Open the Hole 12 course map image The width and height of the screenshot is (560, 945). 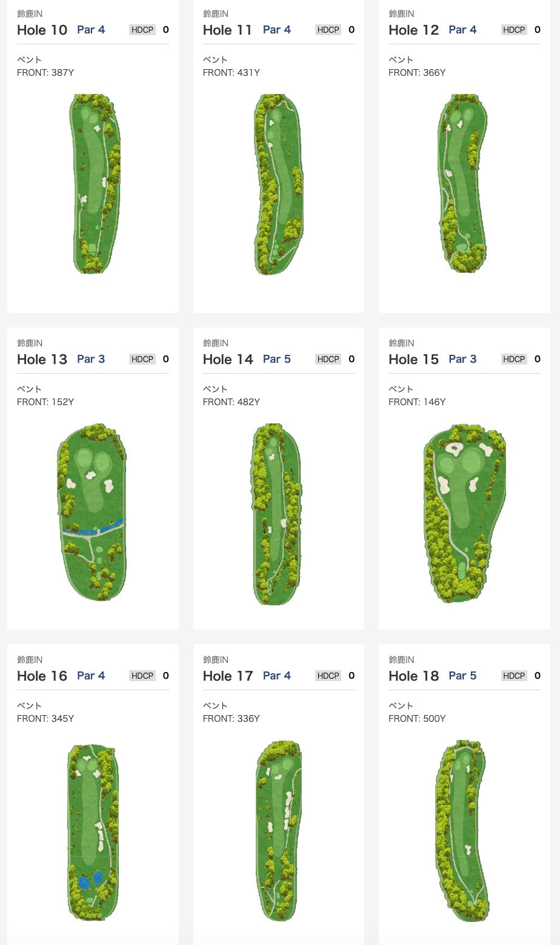pyautogui.click(x=462, y=183)
